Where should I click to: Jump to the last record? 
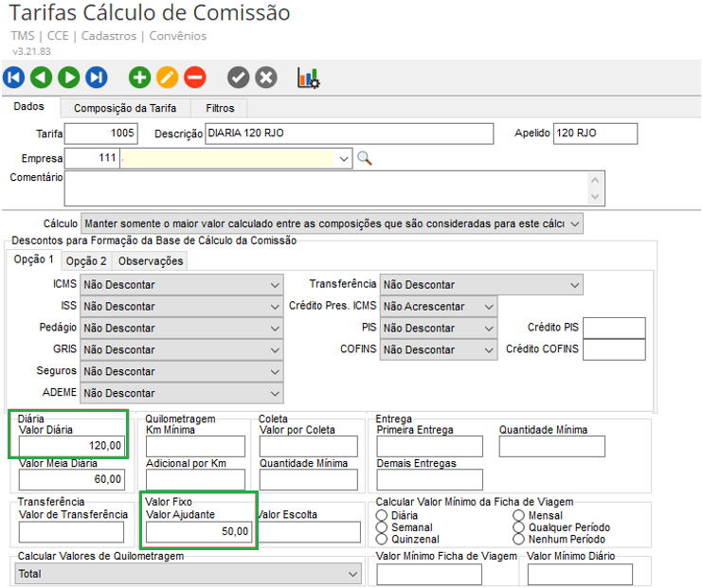point(97,78)
